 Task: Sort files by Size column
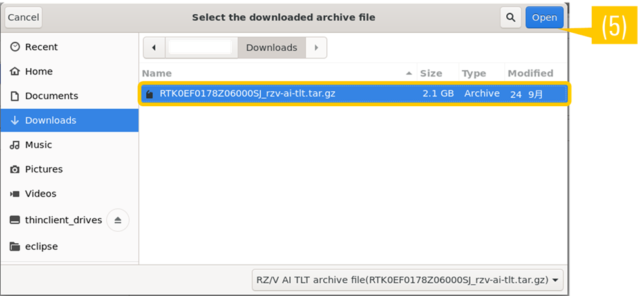click(x=431, y=73)
